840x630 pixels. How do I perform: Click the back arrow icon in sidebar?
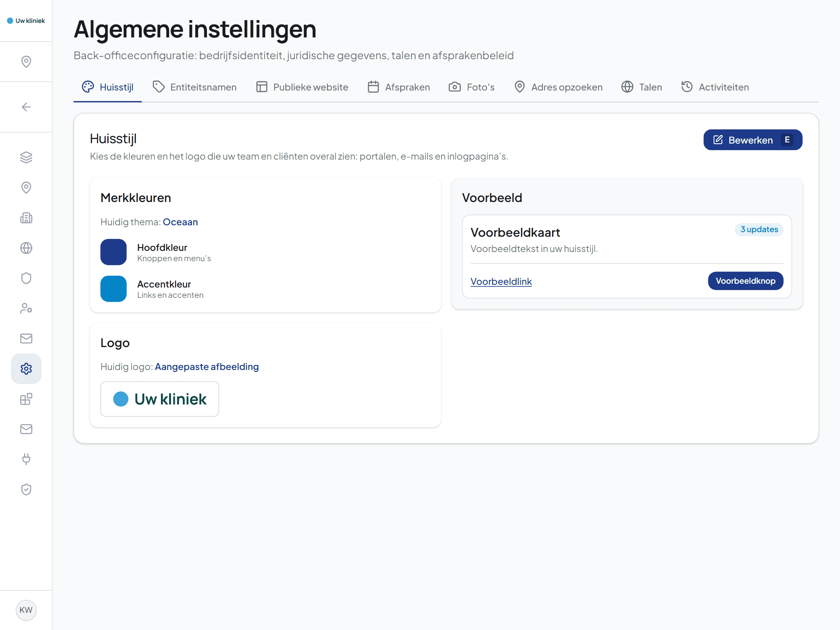click(26, 107)
